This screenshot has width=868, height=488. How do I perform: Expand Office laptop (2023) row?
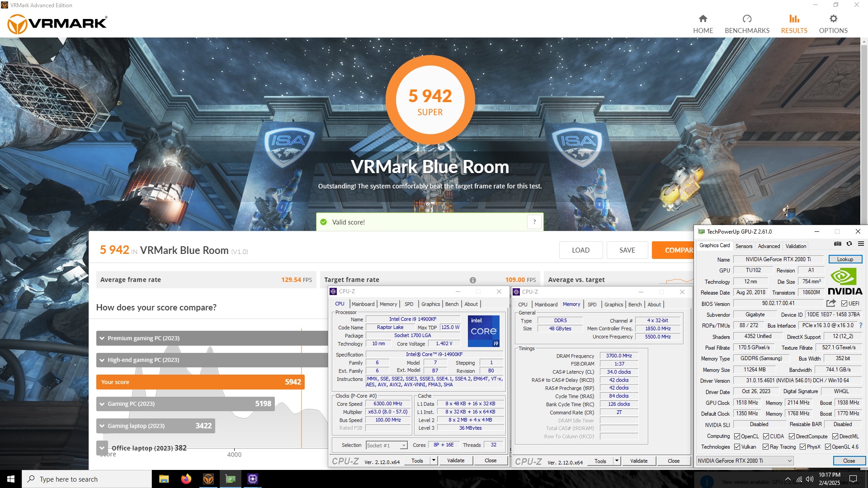click(102, 448)
